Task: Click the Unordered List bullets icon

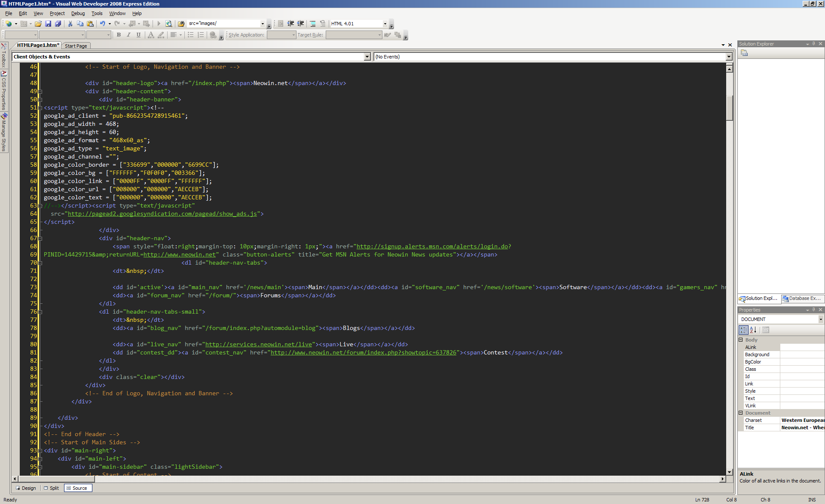Action: 191,35
